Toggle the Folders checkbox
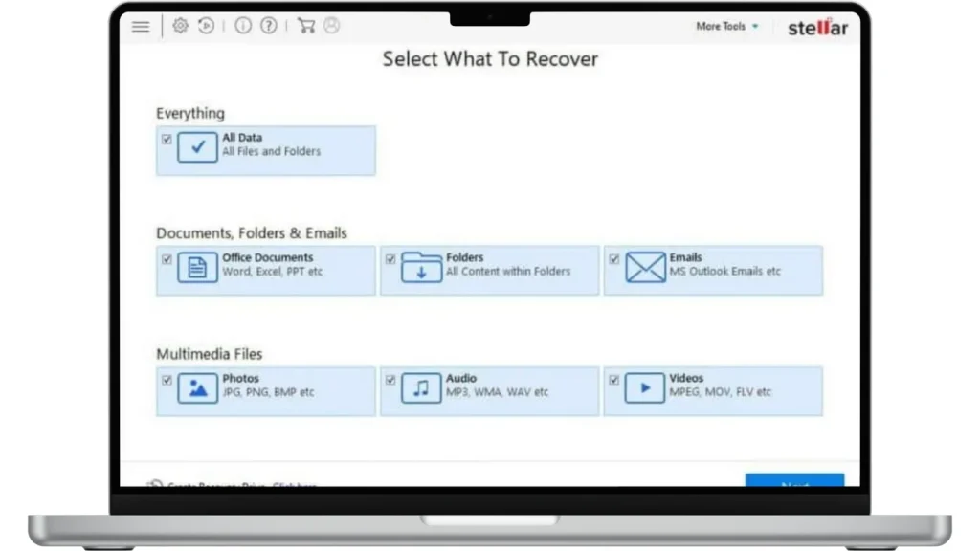980x551 pixels. tap(390, 259)
